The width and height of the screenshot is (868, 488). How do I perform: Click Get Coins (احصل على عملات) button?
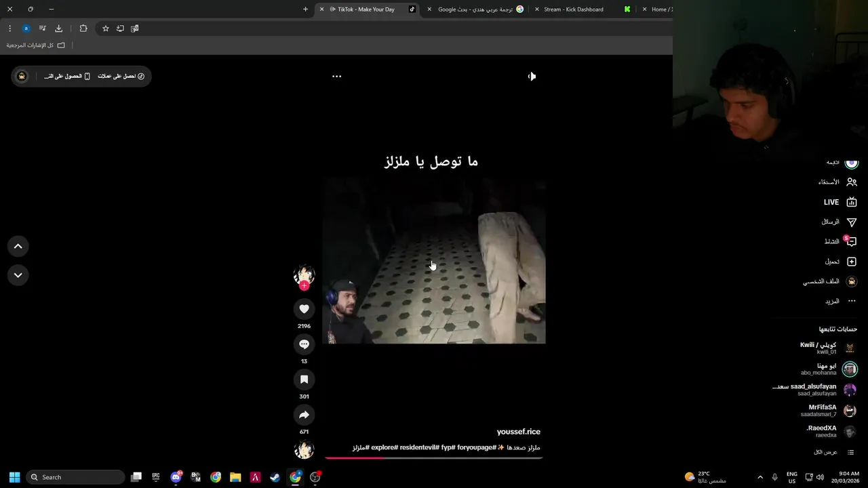pos(121,77)
